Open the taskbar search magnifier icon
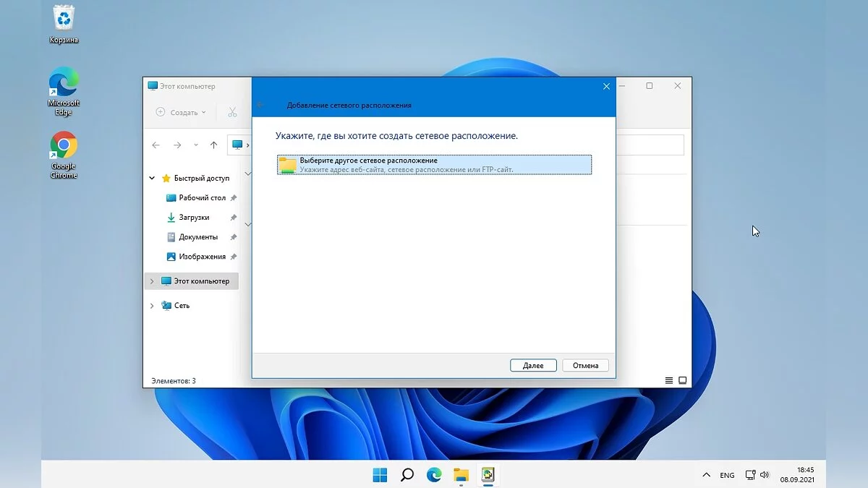Image resolution: width=868 pixels, height=488 pixels. click(x=407, y=475)
